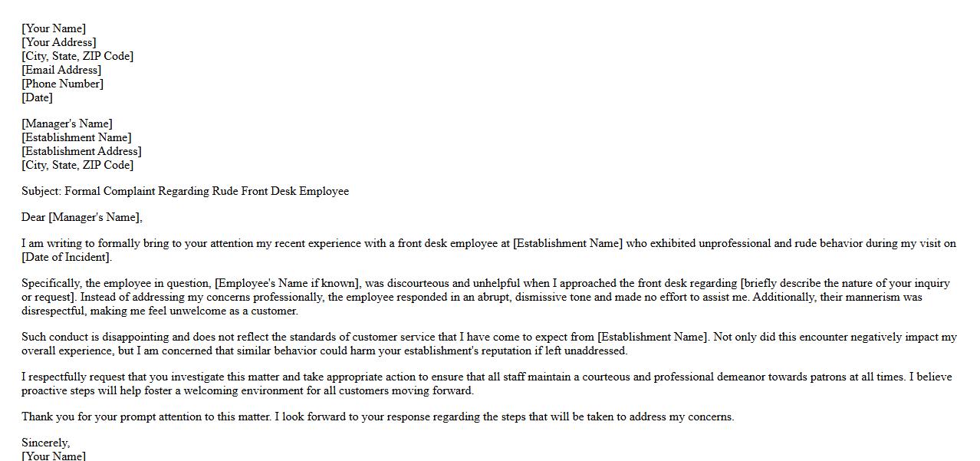
Task: Click the [Date] placeholder line
Action: pos(37,97)
